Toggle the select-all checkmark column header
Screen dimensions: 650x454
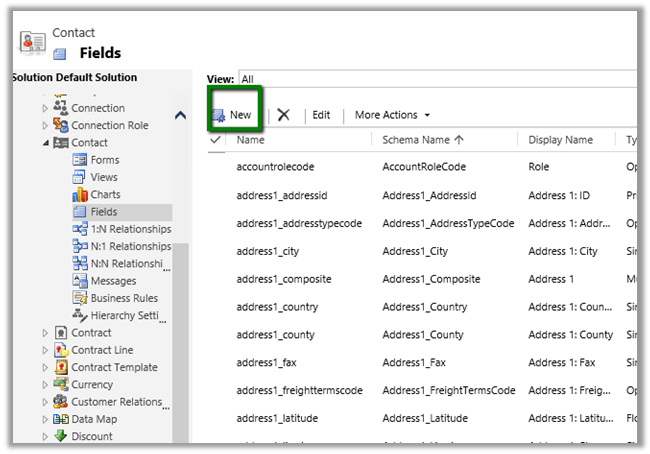click(216, 140)
